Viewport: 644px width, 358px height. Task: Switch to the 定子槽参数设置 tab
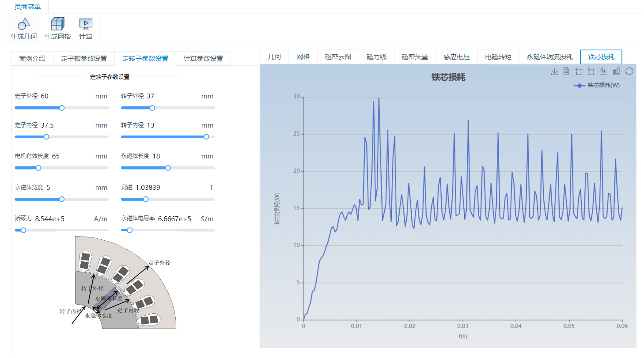pyautogui.click(x=84, y=58)
